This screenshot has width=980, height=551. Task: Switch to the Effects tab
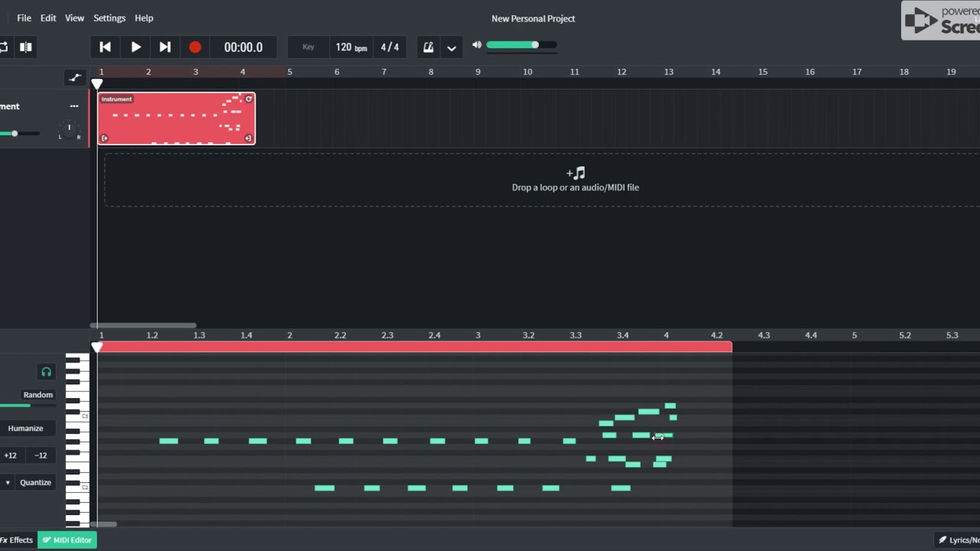17,540
